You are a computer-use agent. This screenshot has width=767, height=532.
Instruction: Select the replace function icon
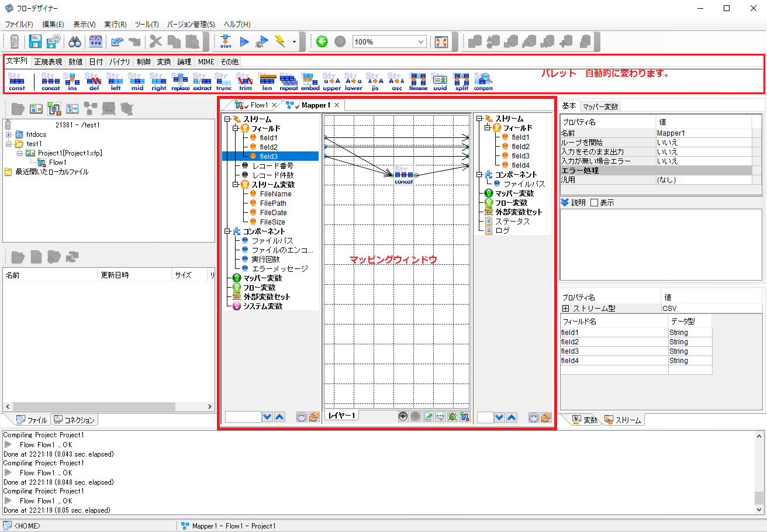click(x=180, y=82)
